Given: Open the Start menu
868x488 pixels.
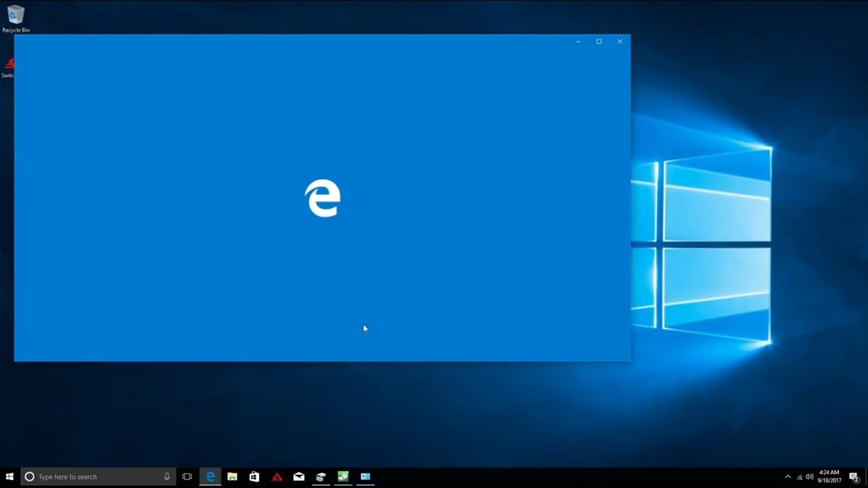Looking at the screenshot, I should (x=10, y=476).
